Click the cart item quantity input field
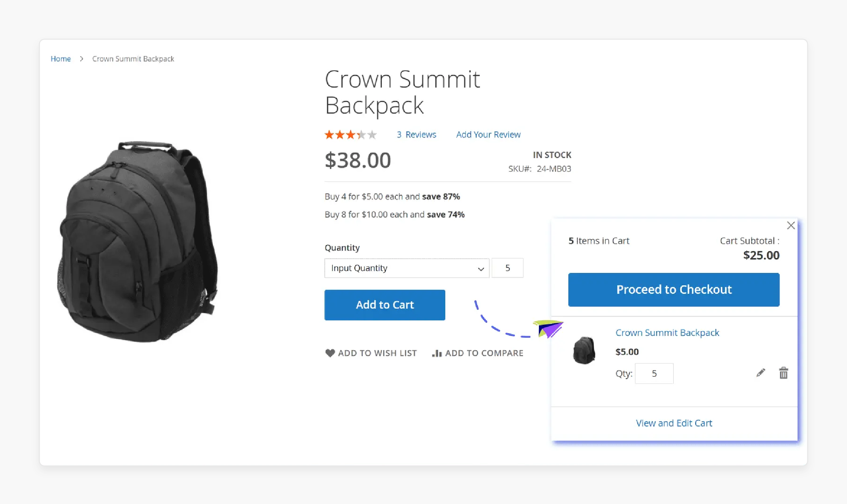This screenshot has height=504, width=847. [654, 373]
